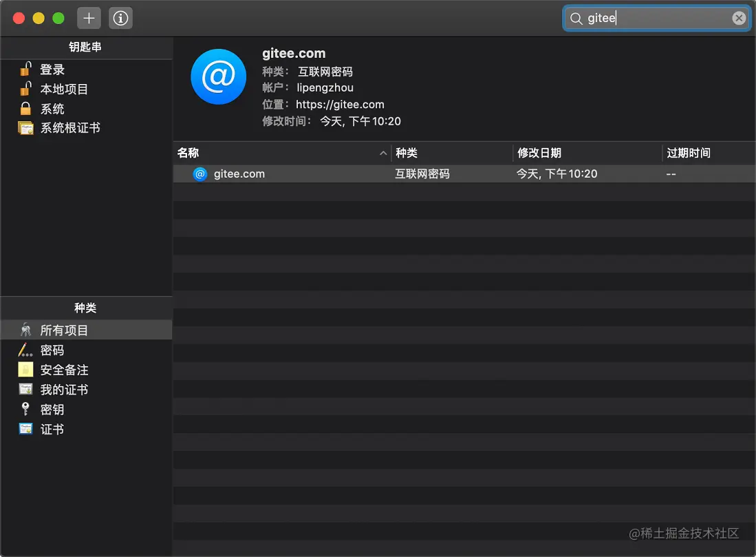Clear the search field with the X button

click(x=738, y=19)
